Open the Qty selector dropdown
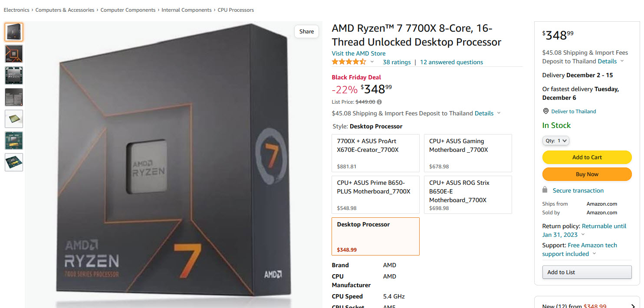Viewport: 644px width, 308px height. (x=556, y=140)
